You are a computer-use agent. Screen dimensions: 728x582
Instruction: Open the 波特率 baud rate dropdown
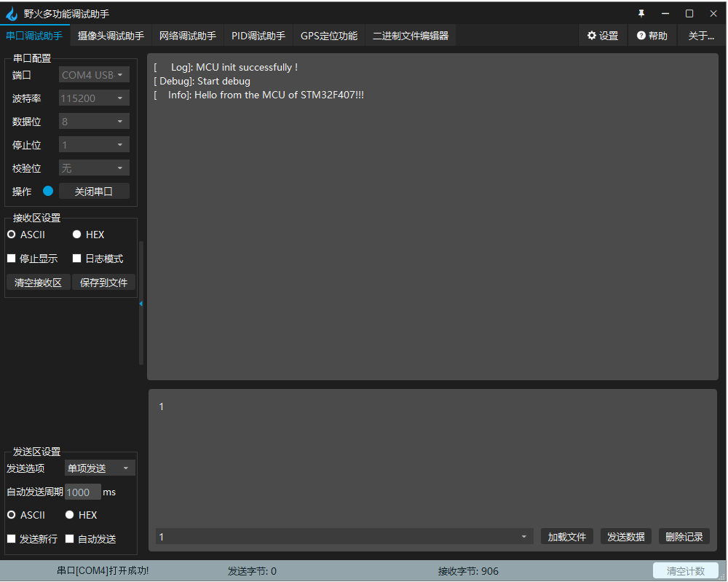pos(93,97)
